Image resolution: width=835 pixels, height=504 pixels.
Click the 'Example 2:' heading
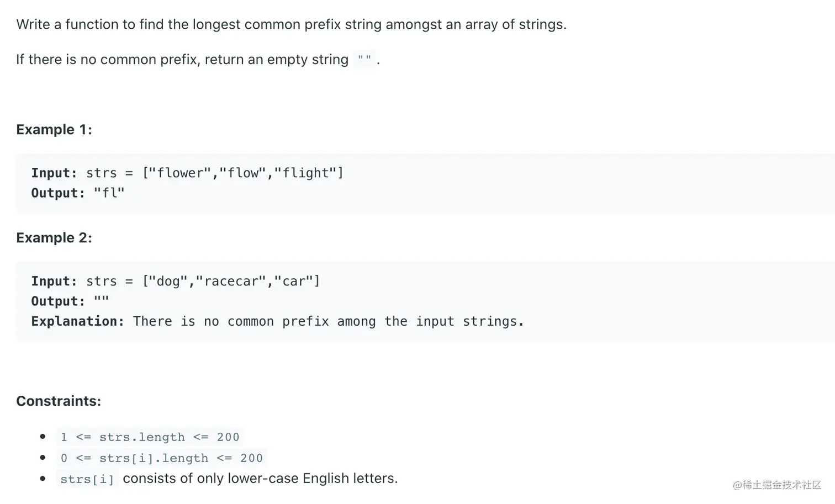(x=54, y=238)
